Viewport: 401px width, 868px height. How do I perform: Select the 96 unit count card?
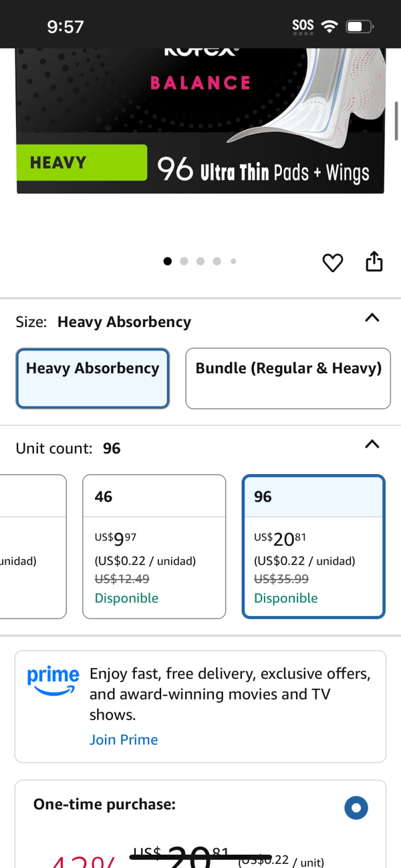314,546
